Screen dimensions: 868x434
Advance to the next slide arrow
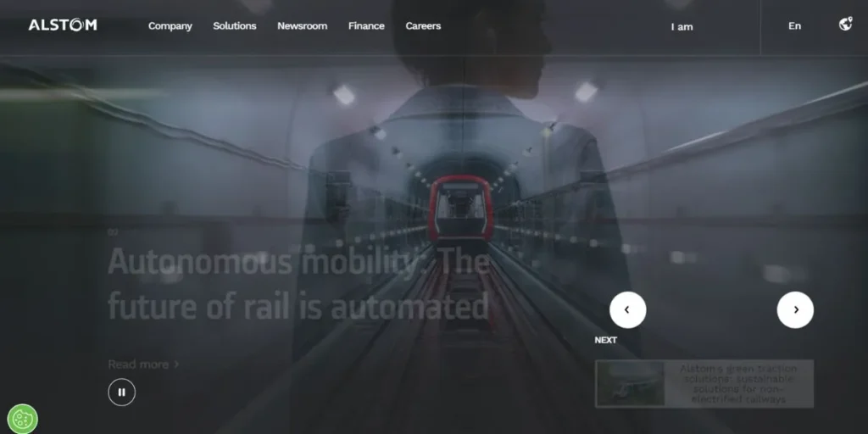[x=795, y=310]
